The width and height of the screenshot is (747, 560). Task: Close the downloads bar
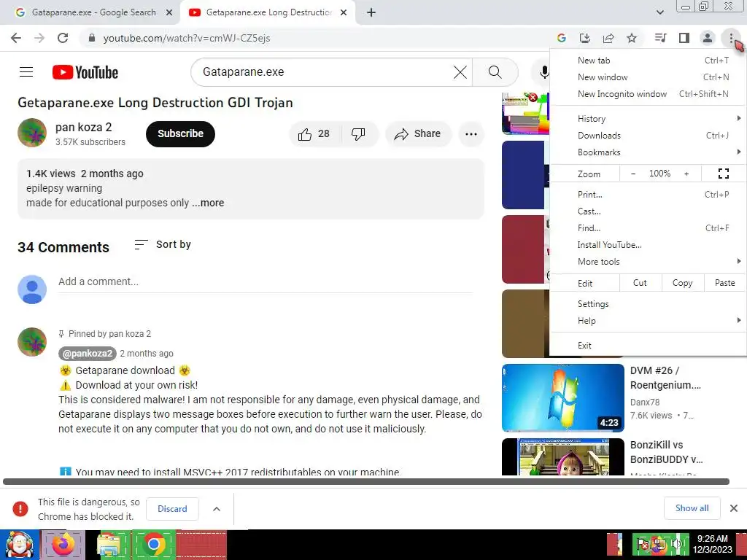(734, 508)
